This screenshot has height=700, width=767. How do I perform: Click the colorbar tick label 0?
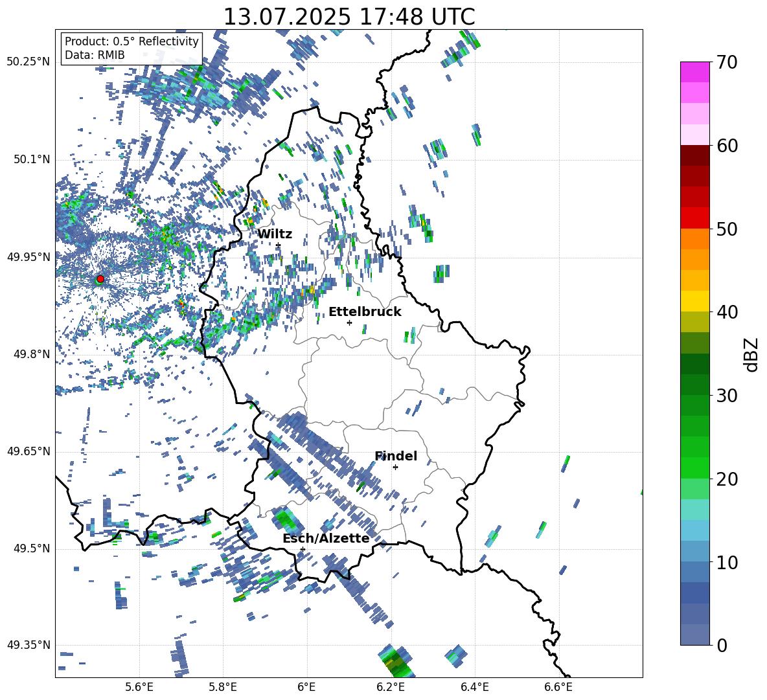tap(722, 645)
